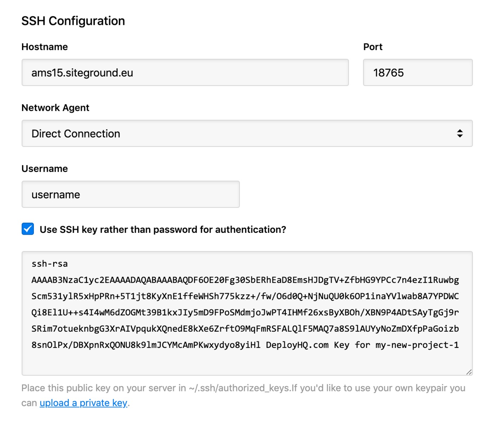Follow the "upload a private key" link
504x421 pixels.
click(x=83, y=403)
